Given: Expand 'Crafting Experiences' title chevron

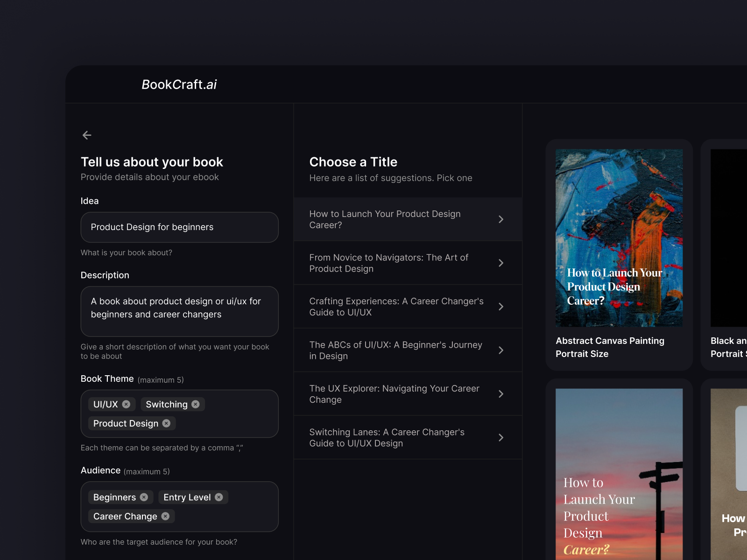Looking at the screenshot, I should [500, 307].
